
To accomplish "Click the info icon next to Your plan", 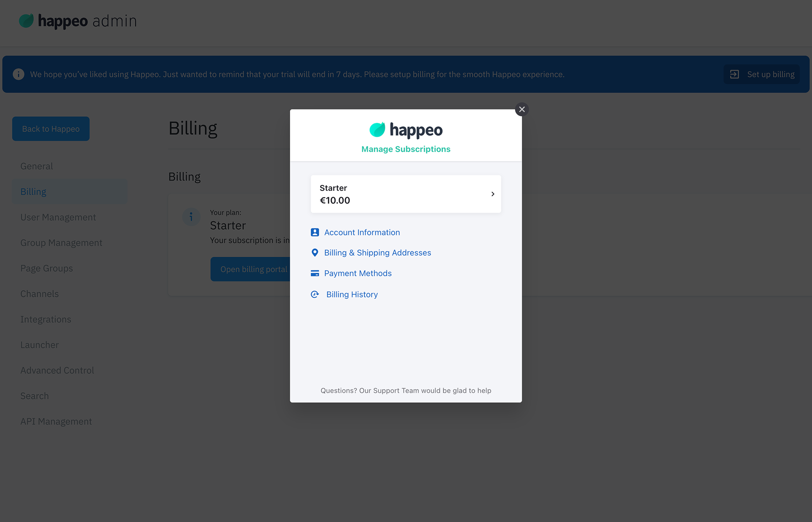I will (191, 217).
